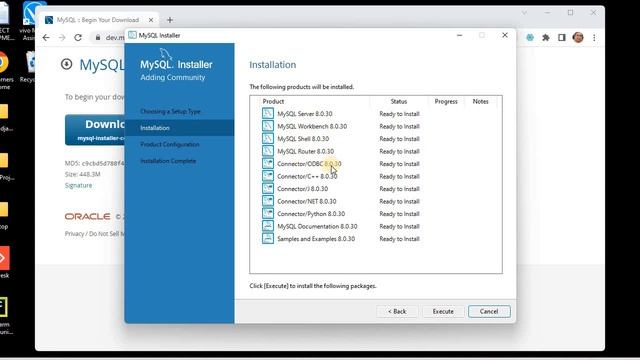640x360 pixels.
Task: Open Chrome extensions puzzle icon
Action: tap(546, 38)
